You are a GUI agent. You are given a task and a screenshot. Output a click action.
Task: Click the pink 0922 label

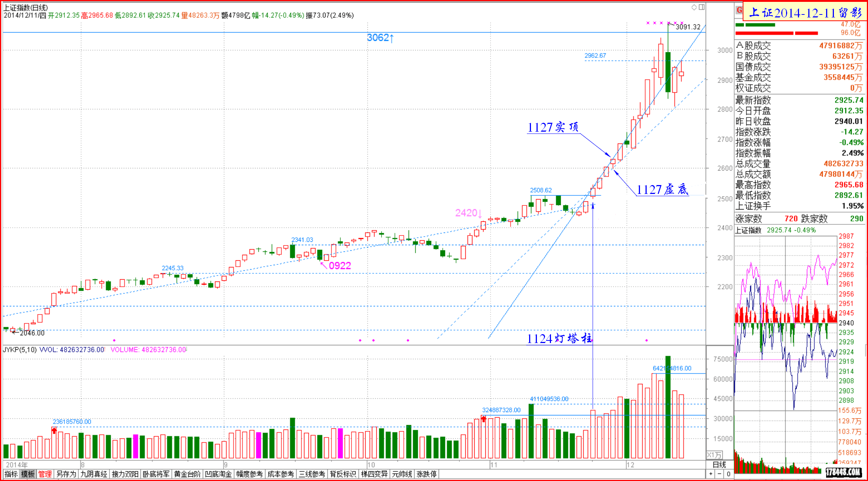339,266
